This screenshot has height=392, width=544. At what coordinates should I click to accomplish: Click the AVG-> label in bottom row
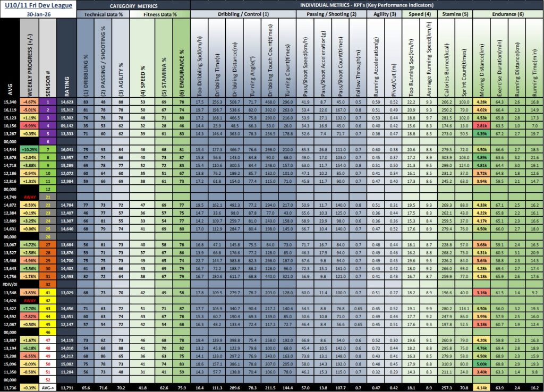(x=48, y=389)
